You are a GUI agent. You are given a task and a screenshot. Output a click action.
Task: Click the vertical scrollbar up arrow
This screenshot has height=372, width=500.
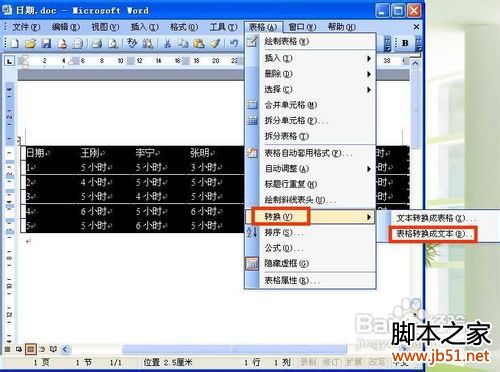pos(415,63)
